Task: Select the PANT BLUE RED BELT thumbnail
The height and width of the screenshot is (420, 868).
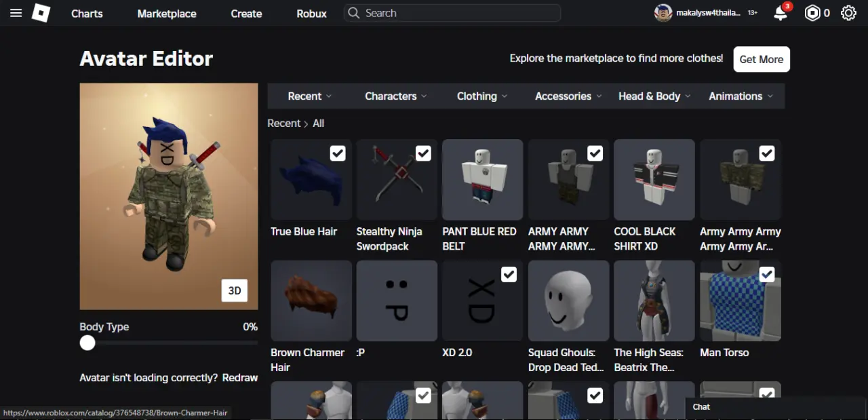Action: [x=482, y=180]
